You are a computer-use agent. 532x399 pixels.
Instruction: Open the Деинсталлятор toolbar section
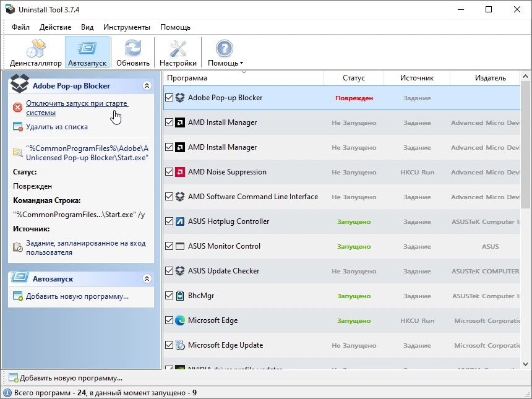click(36, 53)
